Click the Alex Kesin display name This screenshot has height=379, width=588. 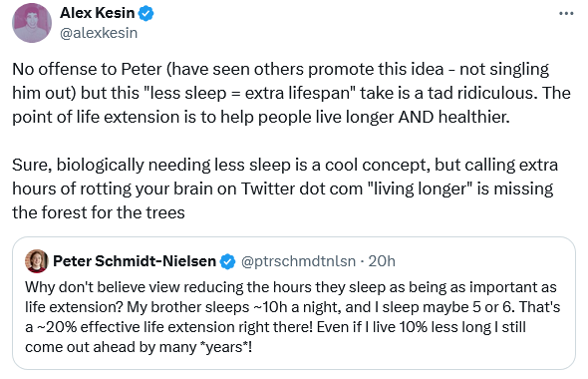(97, 13)
